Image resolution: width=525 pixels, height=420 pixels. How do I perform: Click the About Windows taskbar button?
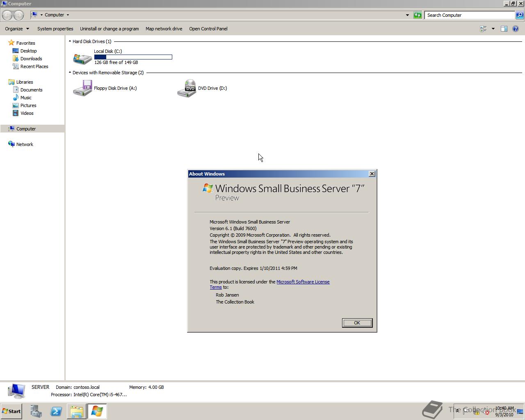click(x=97, y=411)
